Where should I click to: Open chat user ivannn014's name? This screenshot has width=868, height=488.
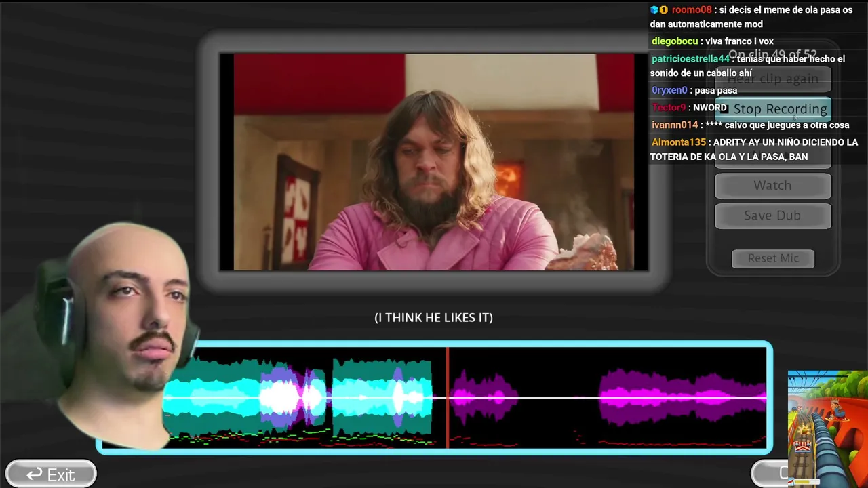675,125
